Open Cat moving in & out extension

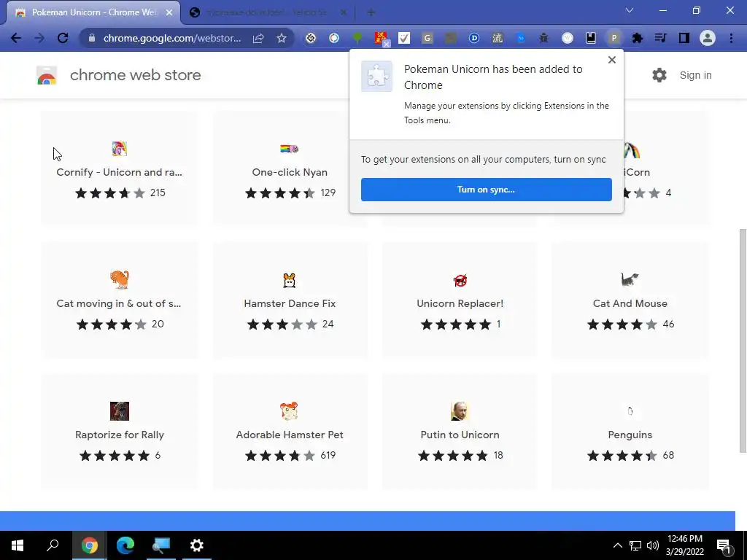(x=120, y=299)
